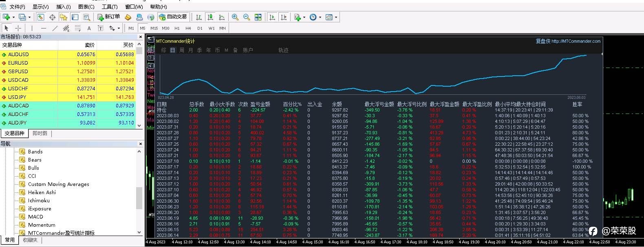The image size is (644, 247).
Task: Toggle the chart shift icon
Action: point(284,17)
